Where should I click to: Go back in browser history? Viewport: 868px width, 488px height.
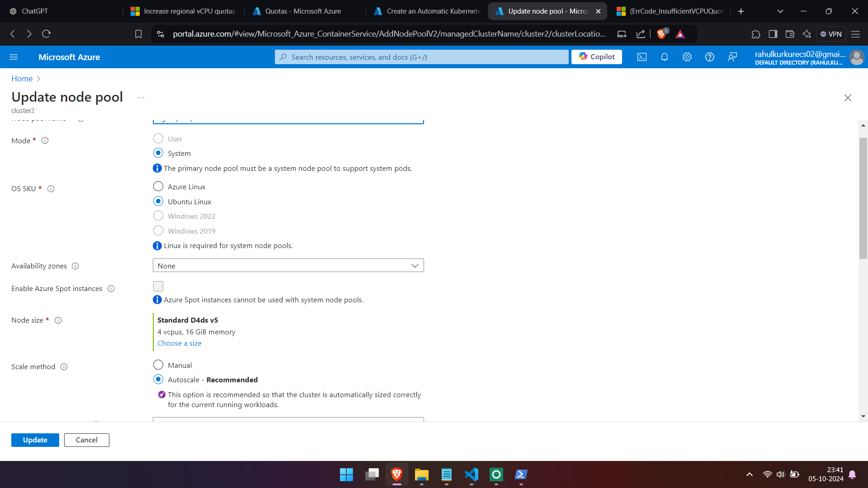13,34
